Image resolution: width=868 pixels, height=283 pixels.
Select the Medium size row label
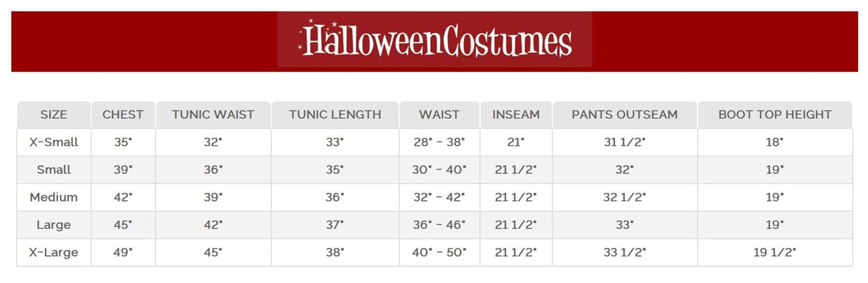tap(53, 197)
